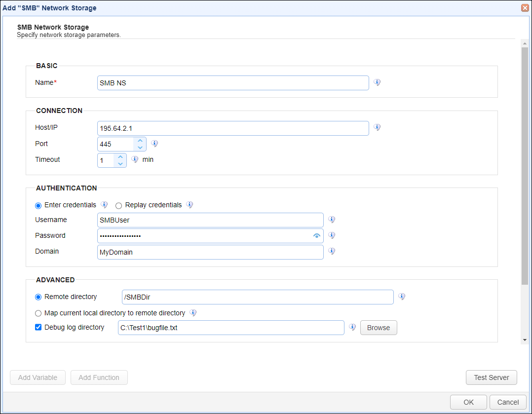
Task: Select Map current local directory radio option
Action: [38, 313]
